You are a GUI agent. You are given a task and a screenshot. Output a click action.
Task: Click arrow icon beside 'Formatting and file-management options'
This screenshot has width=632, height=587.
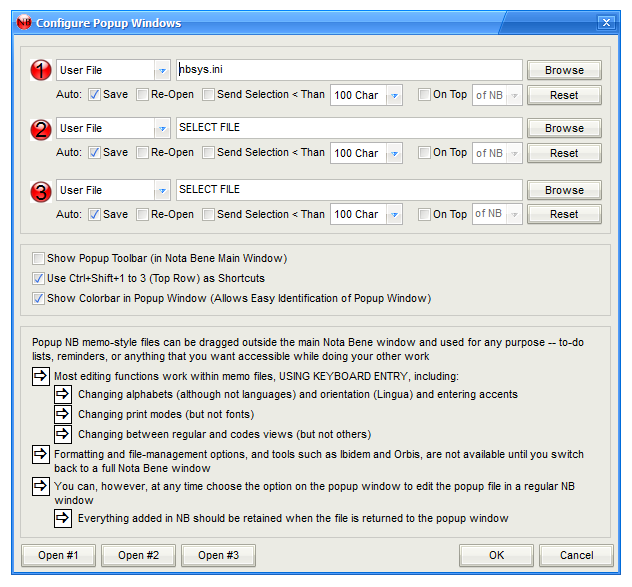coord(40,454)
